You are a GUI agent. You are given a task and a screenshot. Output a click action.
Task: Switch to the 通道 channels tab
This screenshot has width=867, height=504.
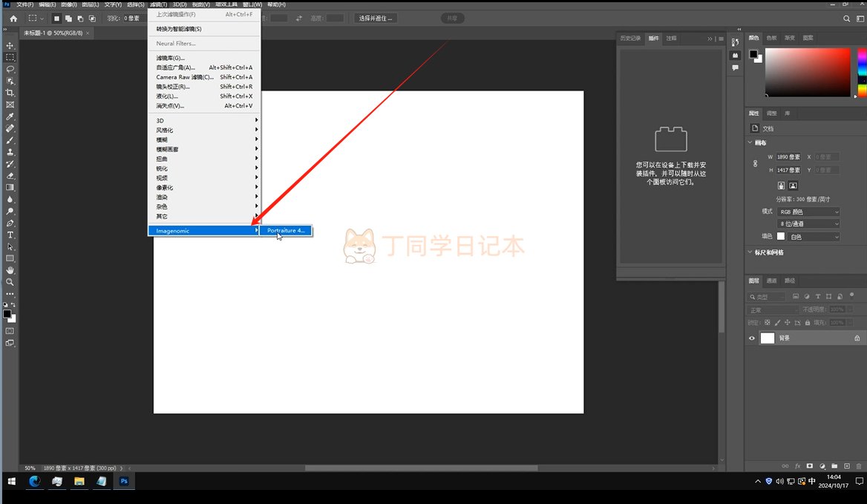772,281
